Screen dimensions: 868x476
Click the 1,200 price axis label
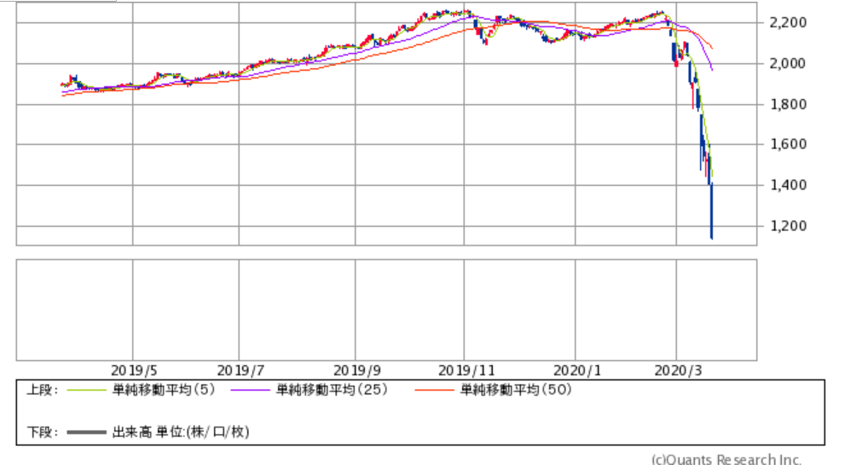(788, 226)
